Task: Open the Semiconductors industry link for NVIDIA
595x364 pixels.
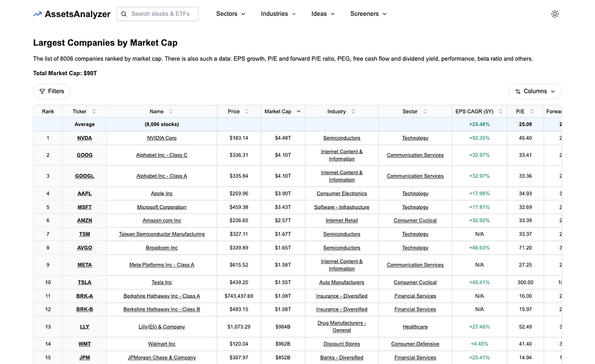Action: coord(341,138)
